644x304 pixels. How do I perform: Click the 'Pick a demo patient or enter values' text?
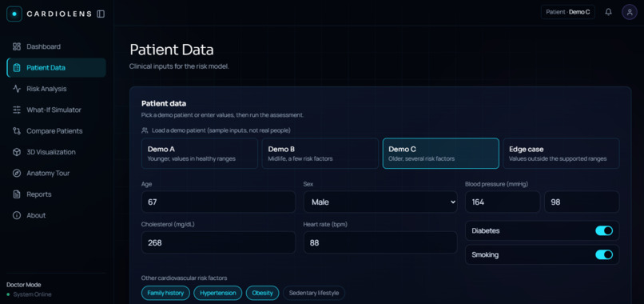(223, 115)
